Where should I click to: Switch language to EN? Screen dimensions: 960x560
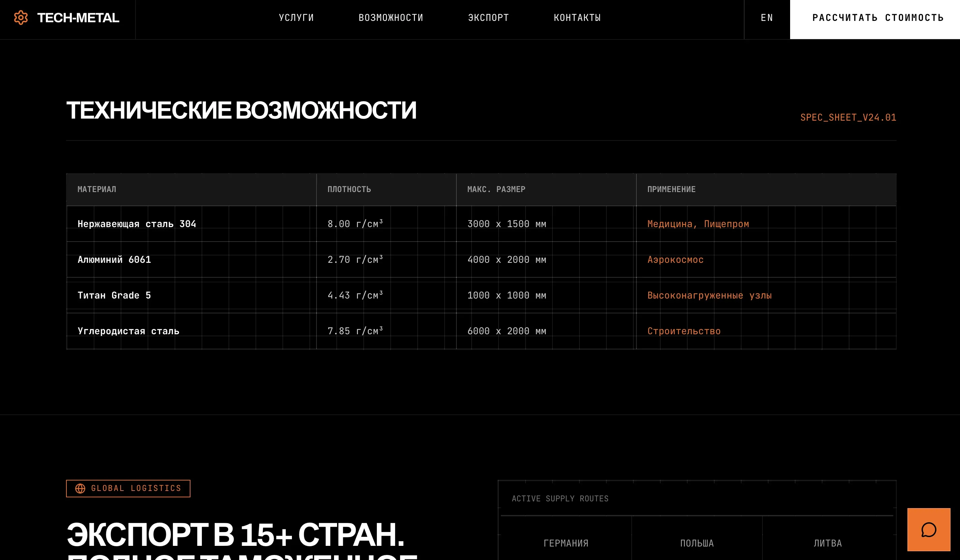pyautogui.click(x=767, y=18)
